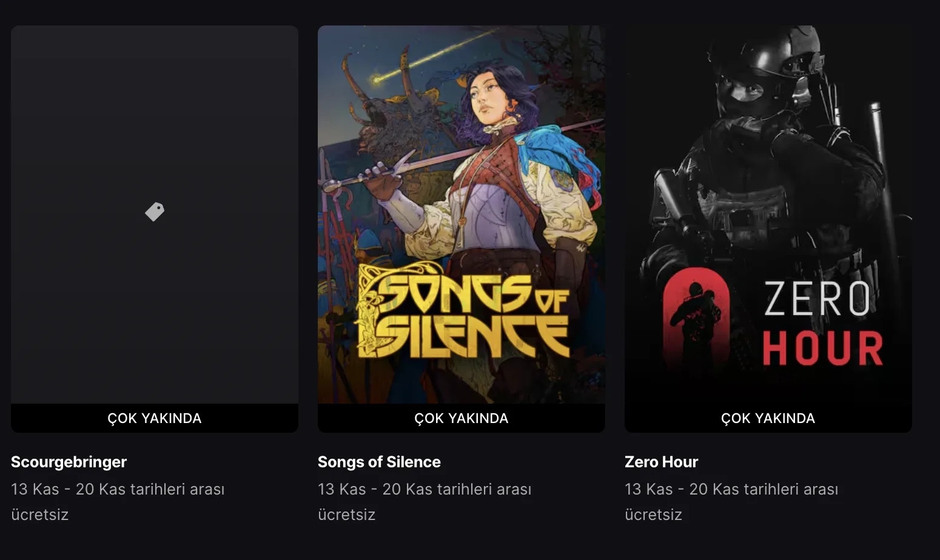Viewport: 940px width, 560px height.
Task: Click the ücretsiz text under Zero Hour
Action: (653, 515)
